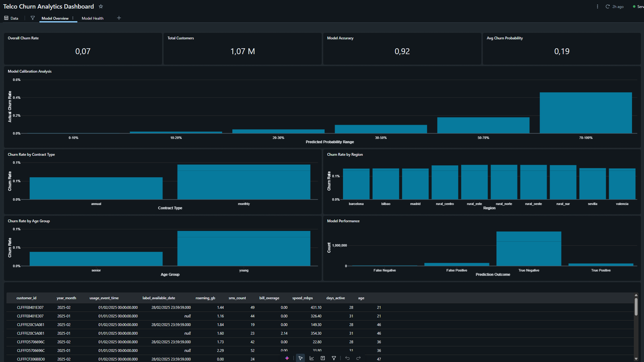Click the table scroll-down arrow
The image size is (644, 362).
coord(636,359)
